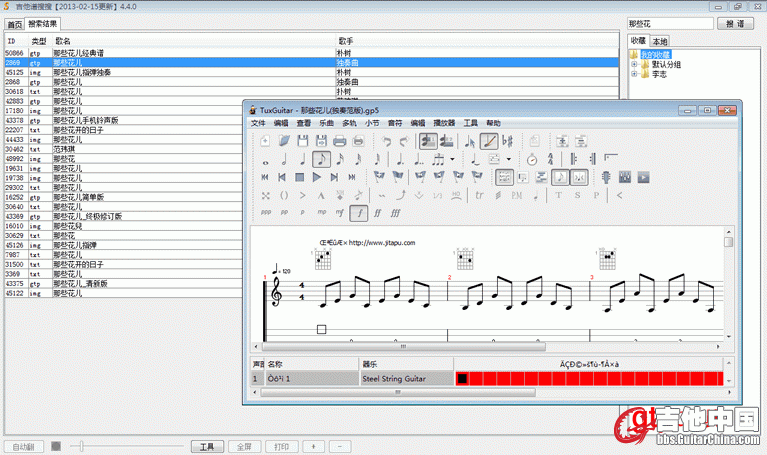Open the 查看 menu in TuxGuitar
The width and height of the screenshot is (767, 455).
(304, 123)
